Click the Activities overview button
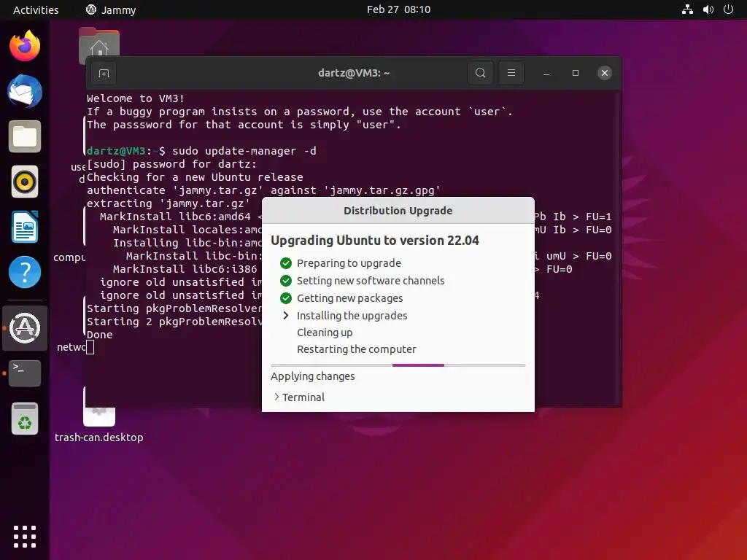The width and height of the screenshot is (747, 560). (x=36, y=10)
